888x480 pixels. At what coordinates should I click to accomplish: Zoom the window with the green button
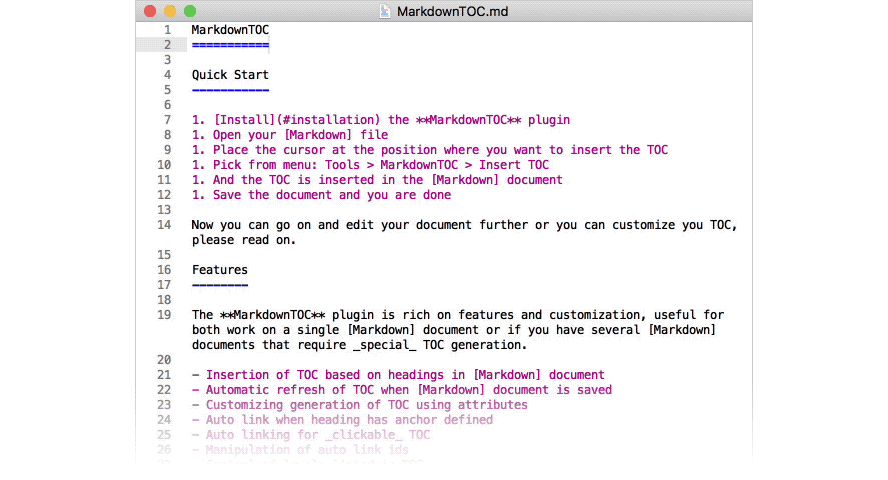[190, 11]
